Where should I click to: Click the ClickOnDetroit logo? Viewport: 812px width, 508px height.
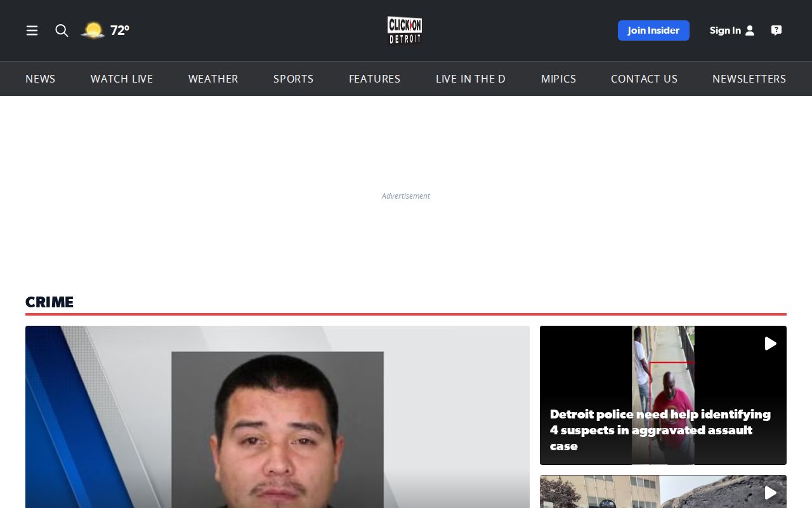[405, 30]
